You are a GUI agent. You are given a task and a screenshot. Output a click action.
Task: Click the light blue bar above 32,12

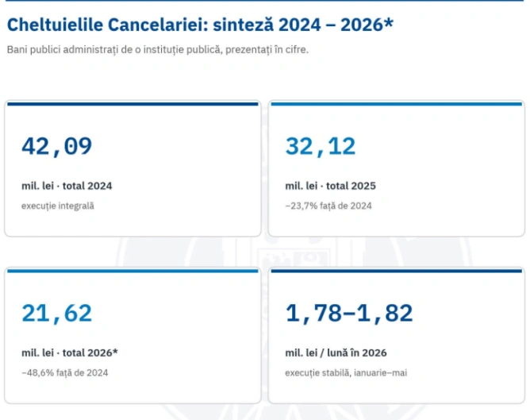click(x=397, y=104)
